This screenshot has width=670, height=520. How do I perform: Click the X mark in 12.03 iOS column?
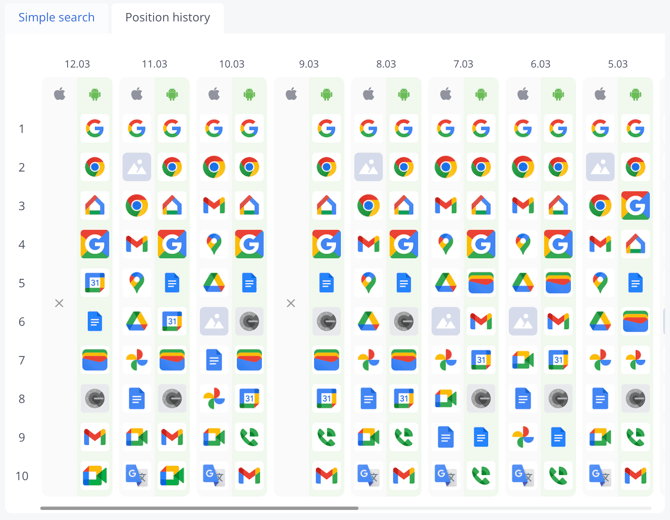(59, 303)
